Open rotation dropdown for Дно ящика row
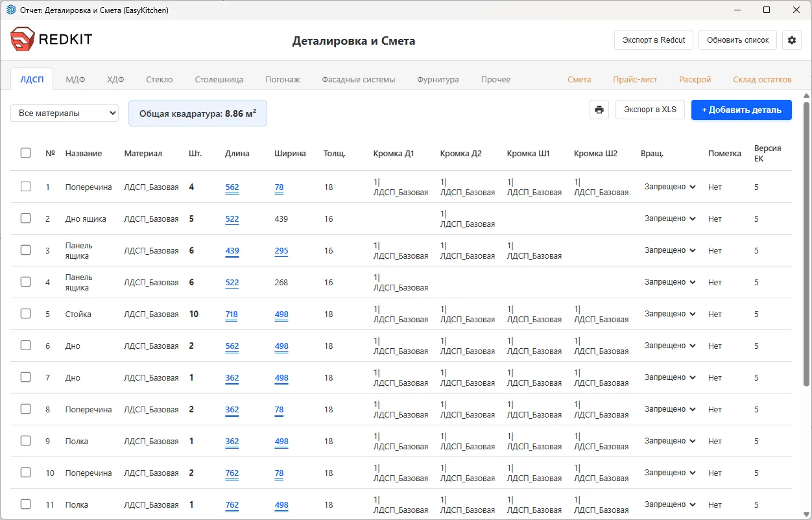The height and width of the screenshot is (520, 812). [x=670, y=219]
